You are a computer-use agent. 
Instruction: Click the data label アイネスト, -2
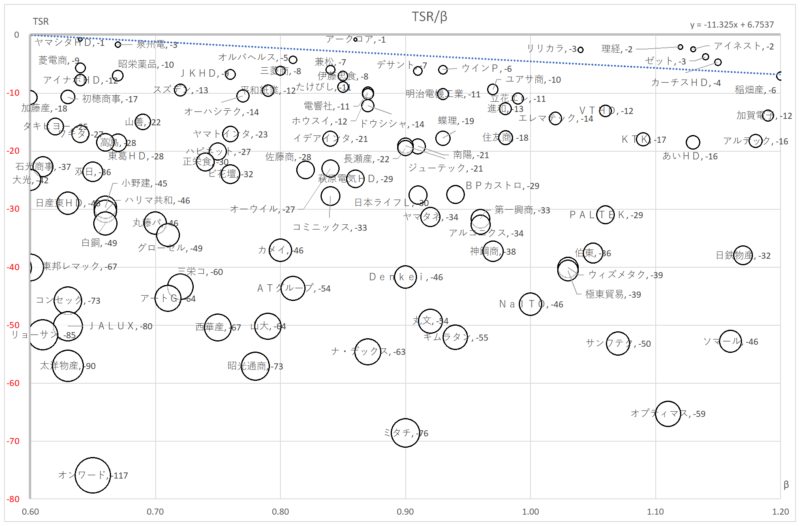pyautogui.click(x=743, y=46)
